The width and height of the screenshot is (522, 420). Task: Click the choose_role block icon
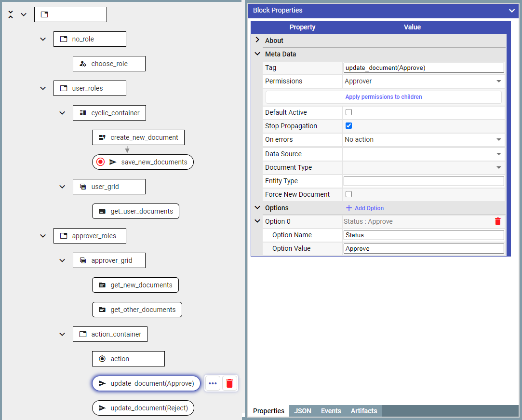[x=83, y=64]
